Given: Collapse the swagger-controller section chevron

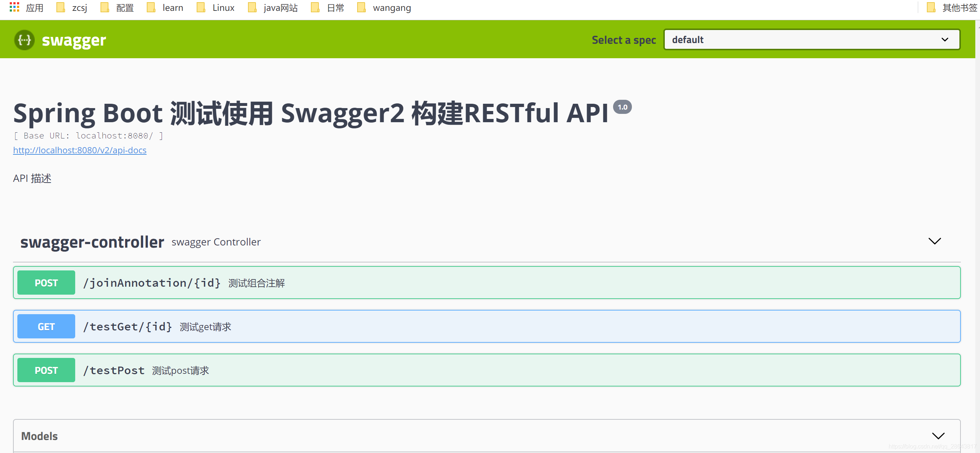Looking at the screenshot, I should [x=934, y=241].
